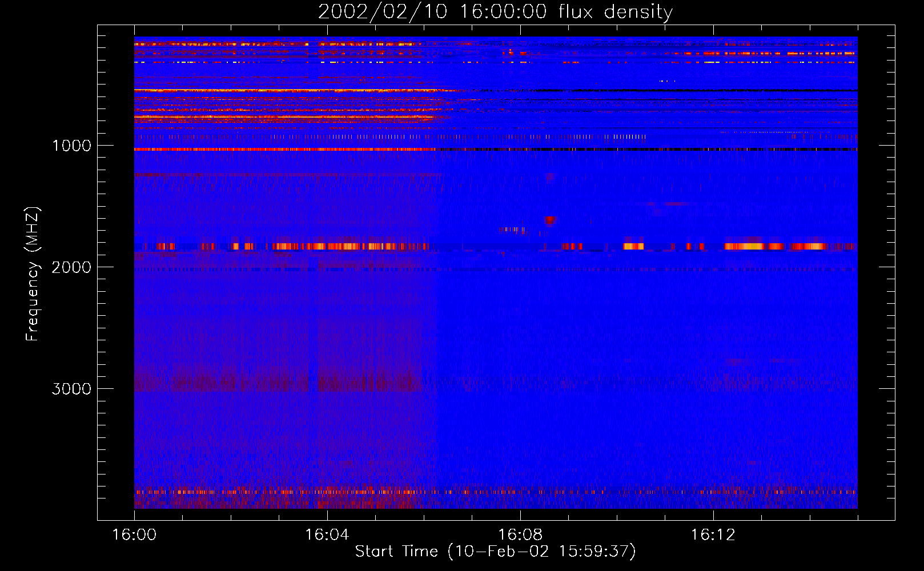Click the x-axis label "Start Time (10-Feb-02 15:59:37)"

495,552
